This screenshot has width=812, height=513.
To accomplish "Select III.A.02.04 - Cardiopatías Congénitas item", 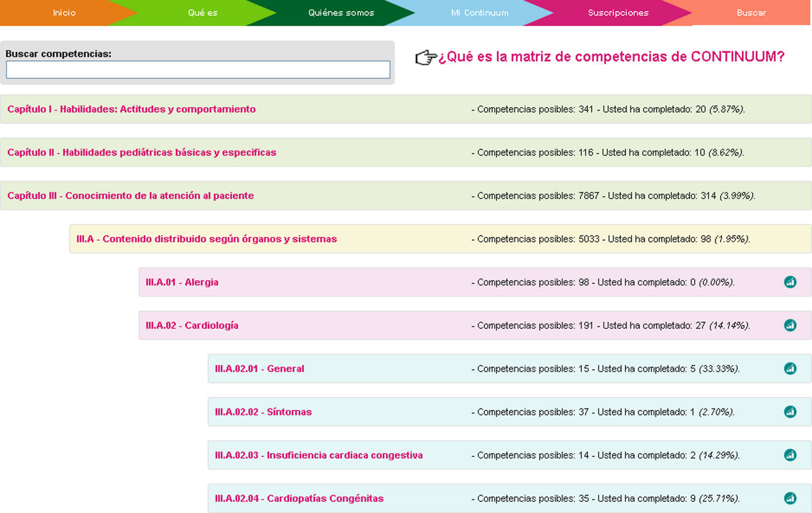I will [299, 498].
